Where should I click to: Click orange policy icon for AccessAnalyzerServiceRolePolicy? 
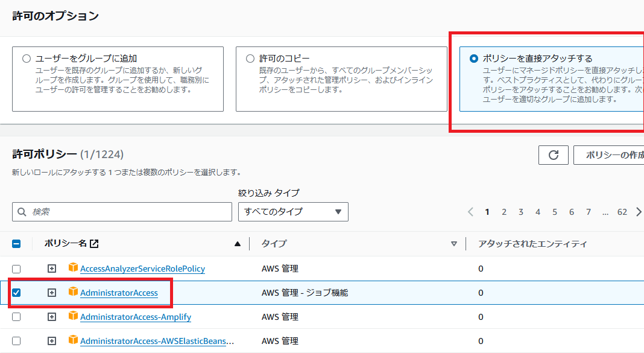pos(73,267)
